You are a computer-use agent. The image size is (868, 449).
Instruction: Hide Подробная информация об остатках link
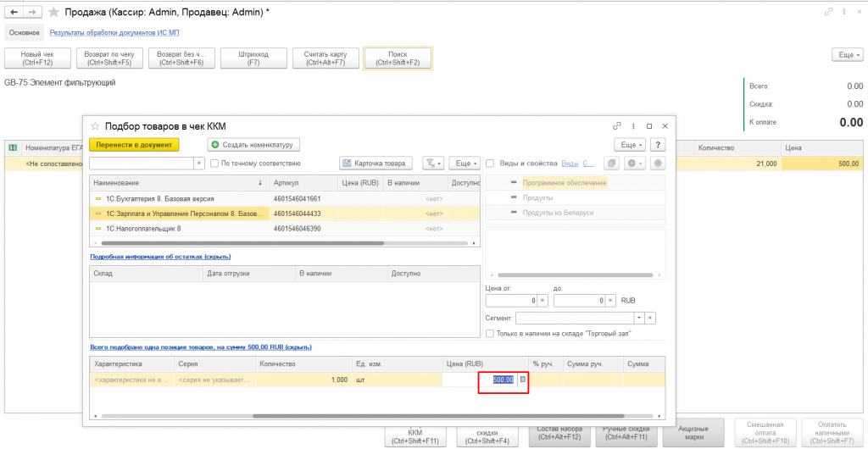tap(160, 257)
